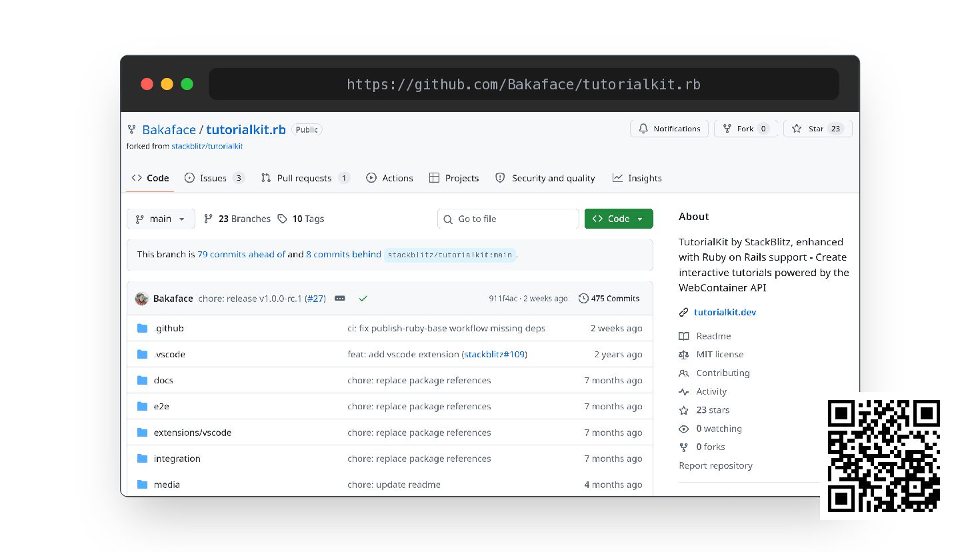
Task: Click the tag icon next to 10 Tags
Action: pyautogui.click(x=283, y=219)
